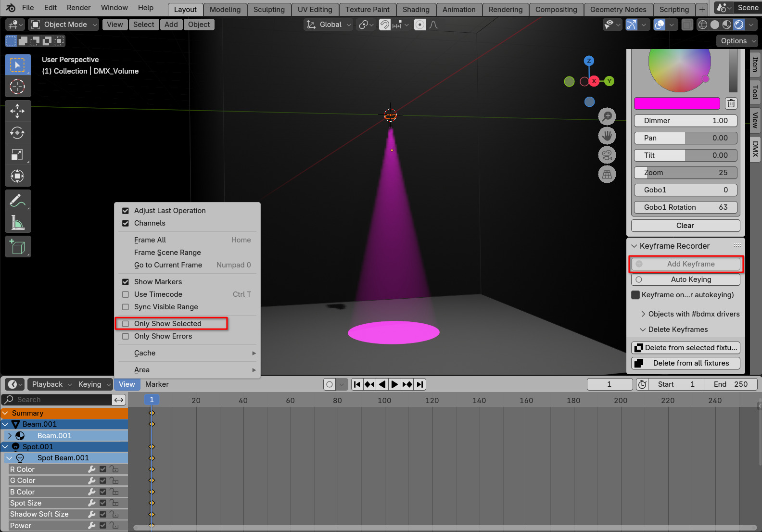This screenshot has width=762, height=532.
Task: Toggle Keyframe on autokeying checkbox
Action: tap(635, 295)
